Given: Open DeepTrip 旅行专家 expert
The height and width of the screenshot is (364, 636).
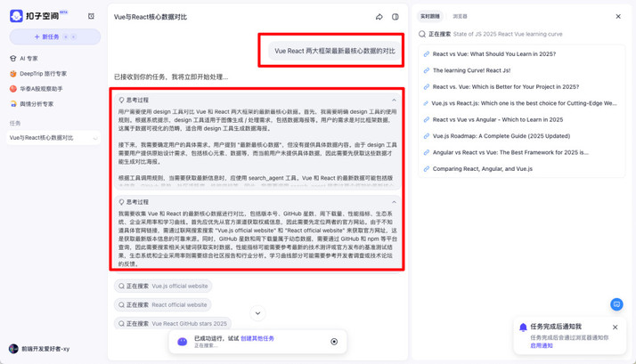Looking at the screenshot, I should point(38,73).
